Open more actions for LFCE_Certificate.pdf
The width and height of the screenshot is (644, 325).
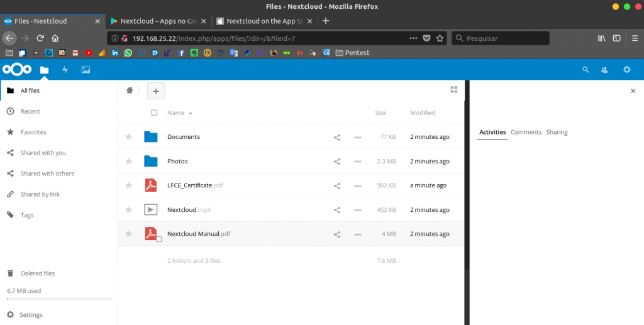coord(358,186)
